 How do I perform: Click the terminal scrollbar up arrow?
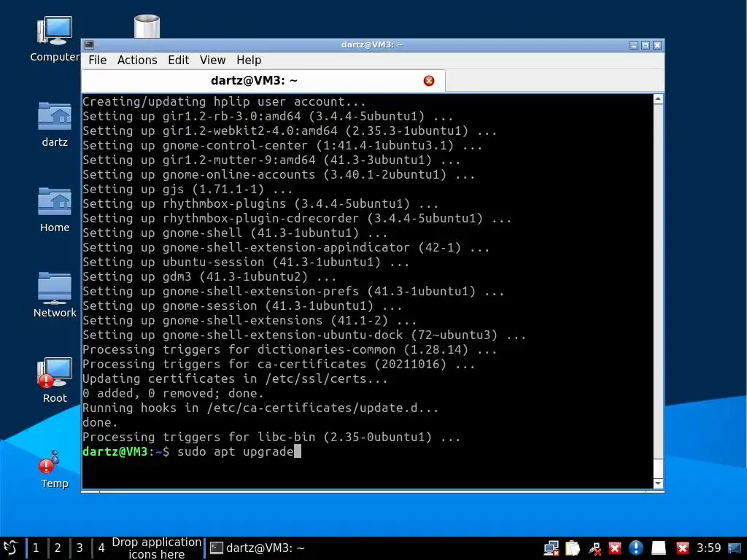[x=658, y=99]
